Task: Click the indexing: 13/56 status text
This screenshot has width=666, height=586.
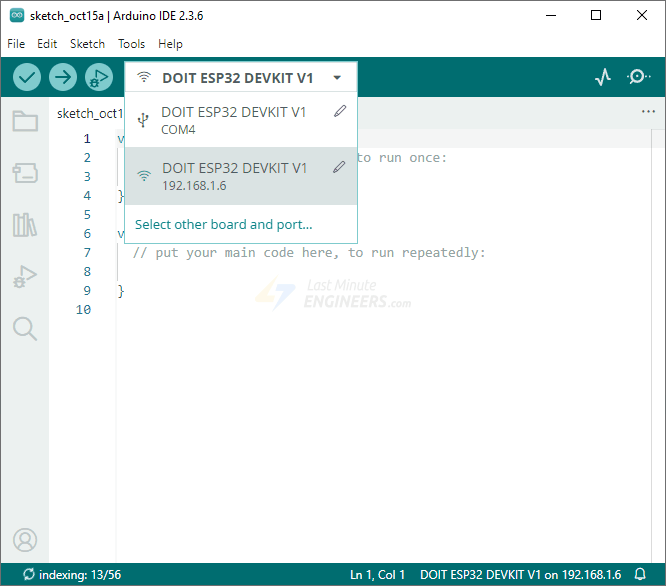Action: [x=80, y=575]
